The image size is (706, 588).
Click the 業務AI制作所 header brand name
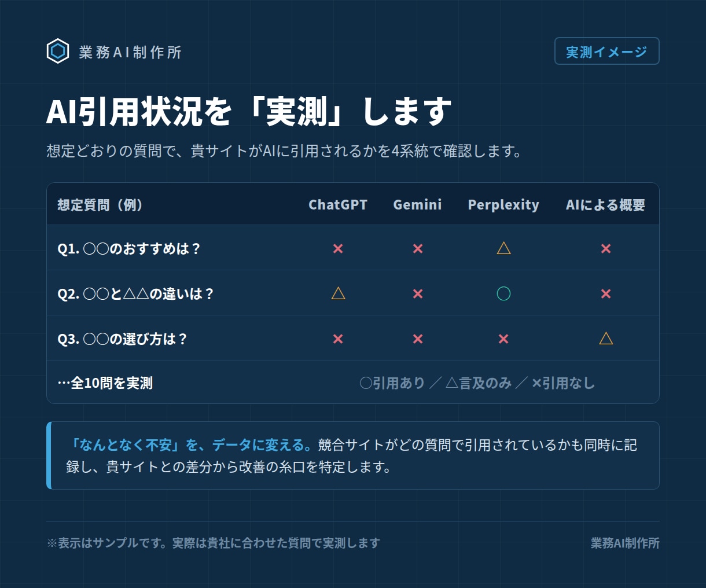point(130,52)
